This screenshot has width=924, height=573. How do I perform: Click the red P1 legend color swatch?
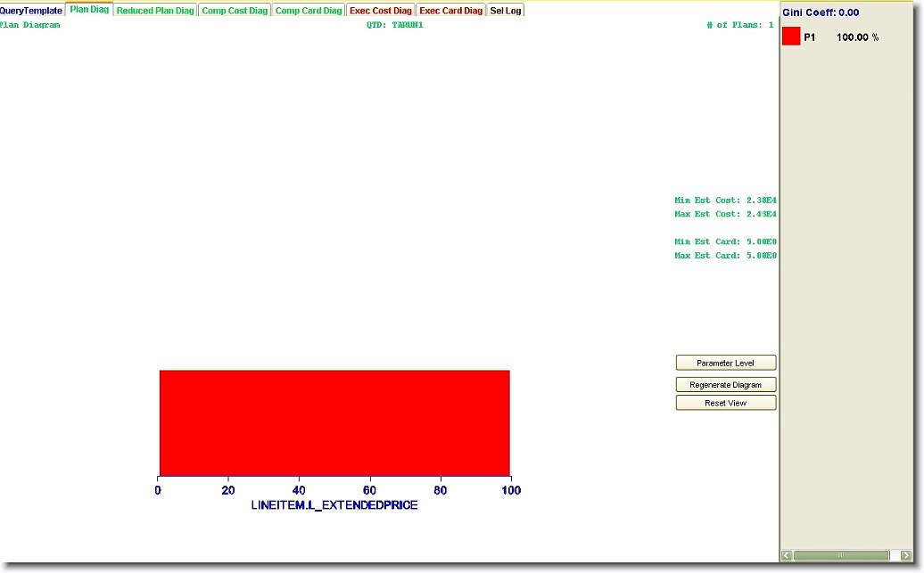[x=791, y=37]
